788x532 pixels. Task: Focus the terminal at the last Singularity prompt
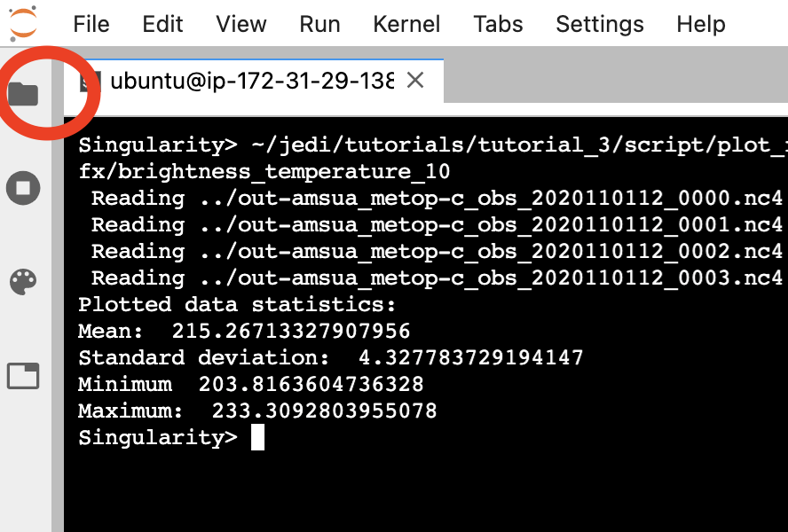point(257,437)
